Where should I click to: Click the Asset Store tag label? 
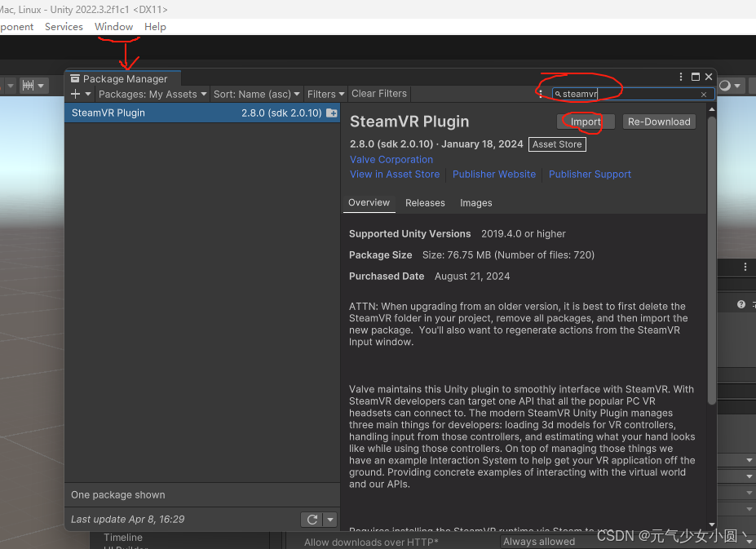pyautogui.click(x=557, y=144)
